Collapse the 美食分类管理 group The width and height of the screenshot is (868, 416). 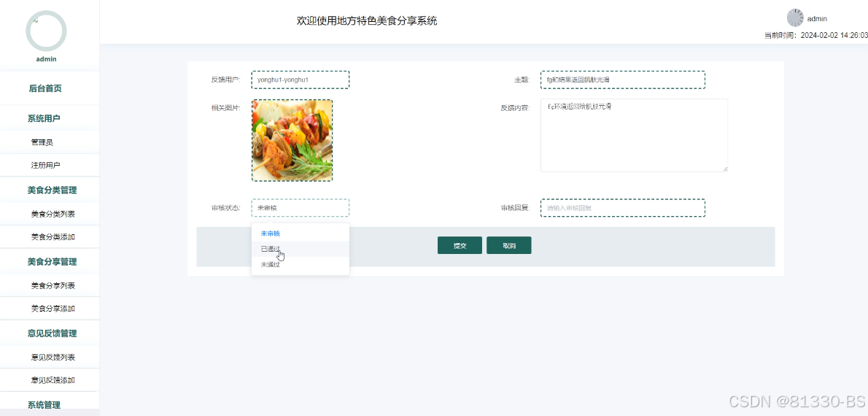[x=52, y=190]
